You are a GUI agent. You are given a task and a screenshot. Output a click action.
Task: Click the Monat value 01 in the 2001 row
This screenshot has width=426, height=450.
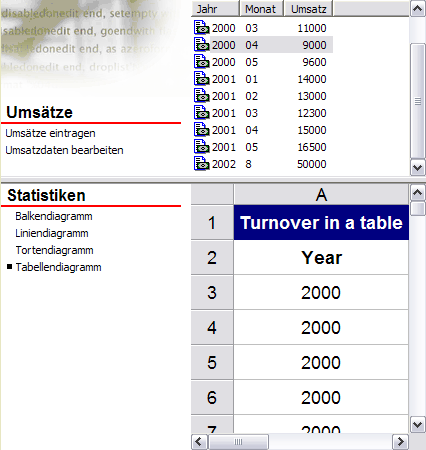point(252,79)
